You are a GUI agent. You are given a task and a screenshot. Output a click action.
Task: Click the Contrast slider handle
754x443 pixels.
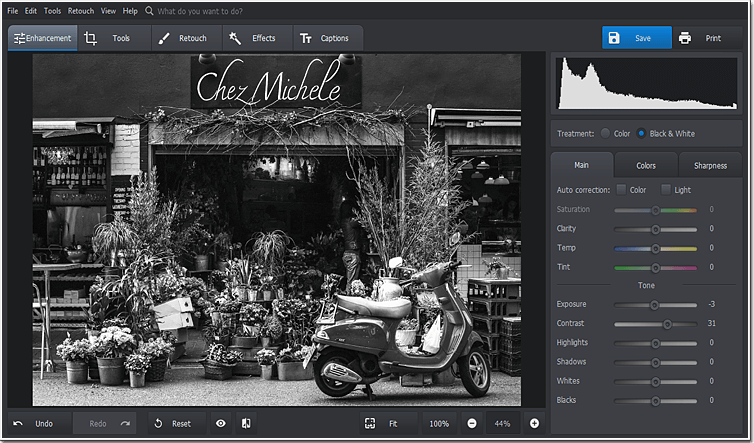pos(667,324)
